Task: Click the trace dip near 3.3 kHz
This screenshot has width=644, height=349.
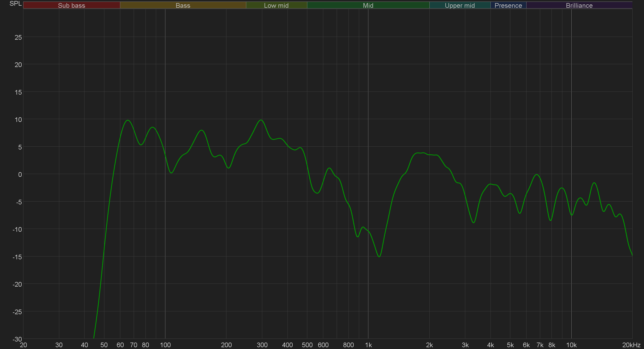Action: pyautogui.click(x=473, y=223)
